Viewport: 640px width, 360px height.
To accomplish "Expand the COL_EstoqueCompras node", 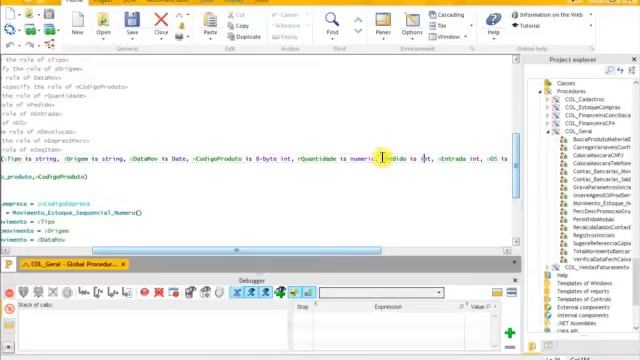I will point(547,107).
